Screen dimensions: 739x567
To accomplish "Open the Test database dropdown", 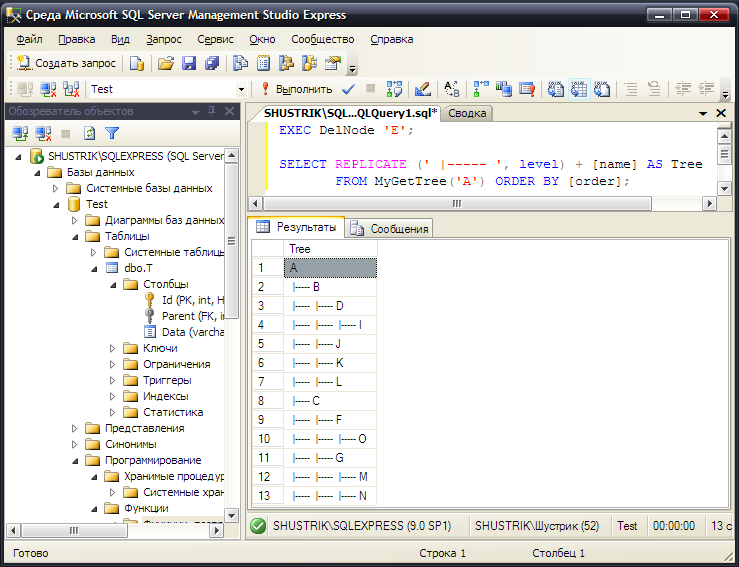I will pos(241,89).
